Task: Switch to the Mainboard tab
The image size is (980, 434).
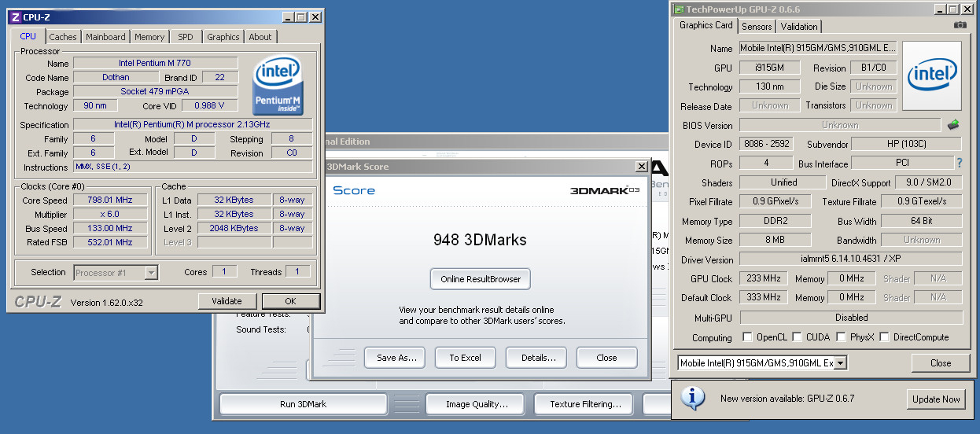Action: (105, 37)
